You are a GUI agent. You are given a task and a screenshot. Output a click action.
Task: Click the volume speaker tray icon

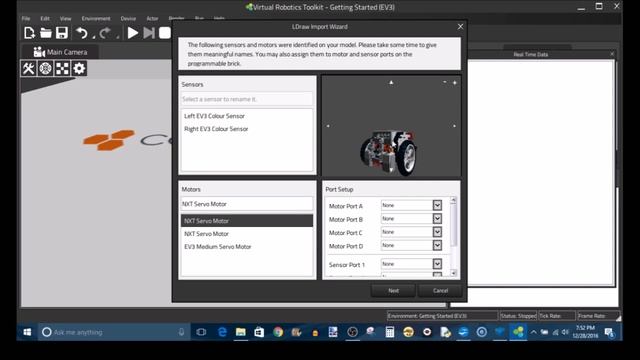pyautogui.click(x=565, y=332)
